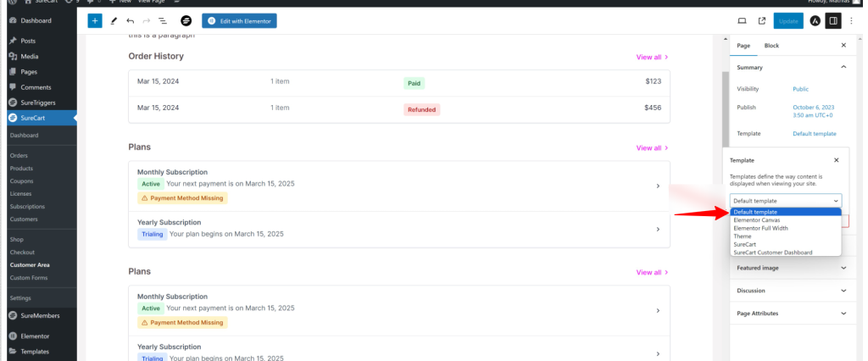868x361 pixels.
Task: Click the Undo arrow in toolbar
Action: (130, 20)
